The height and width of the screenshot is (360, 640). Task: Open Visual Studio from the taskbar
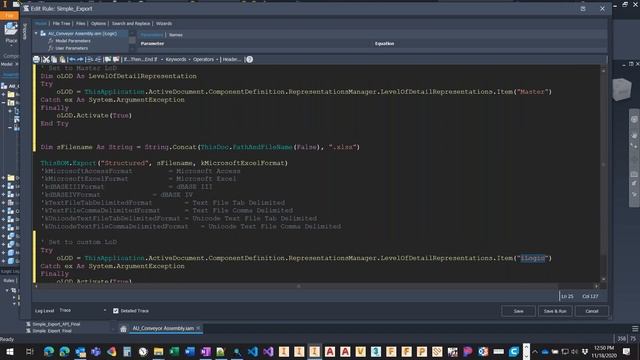(x=268, y=351)
